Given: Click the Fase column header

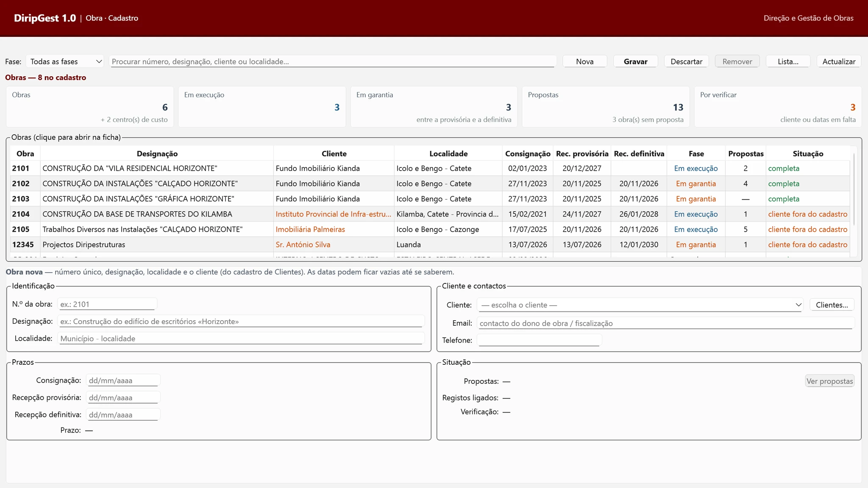Looking at the screenshot, I should click(x=696, y=154).
